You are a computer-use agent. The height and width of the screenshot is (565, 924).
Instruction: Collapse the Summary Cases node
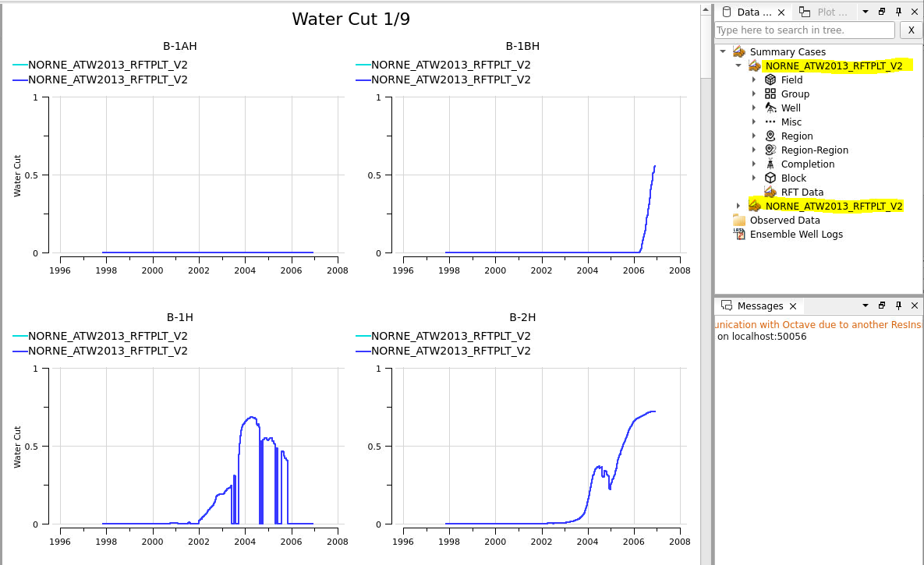click(722, 51)
